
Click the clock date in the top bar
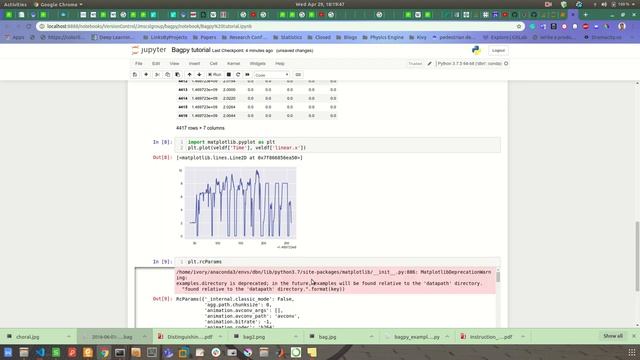tap(320, 4)
